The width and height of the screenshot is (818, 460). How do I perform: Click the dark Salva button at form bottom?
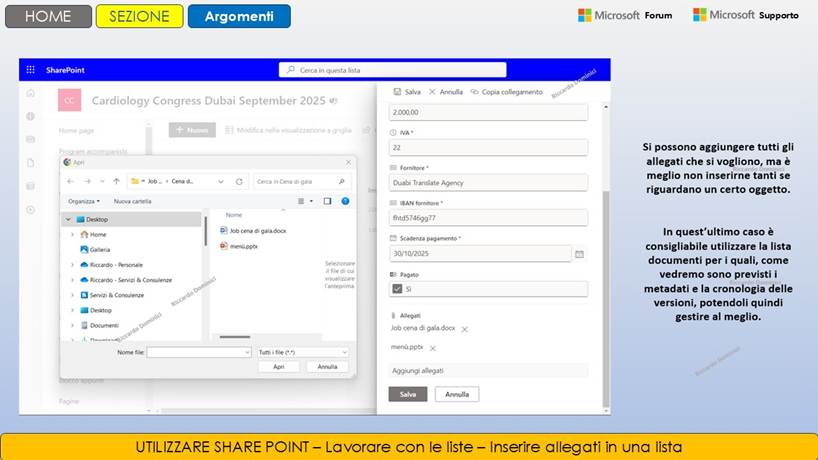[407, 394]
